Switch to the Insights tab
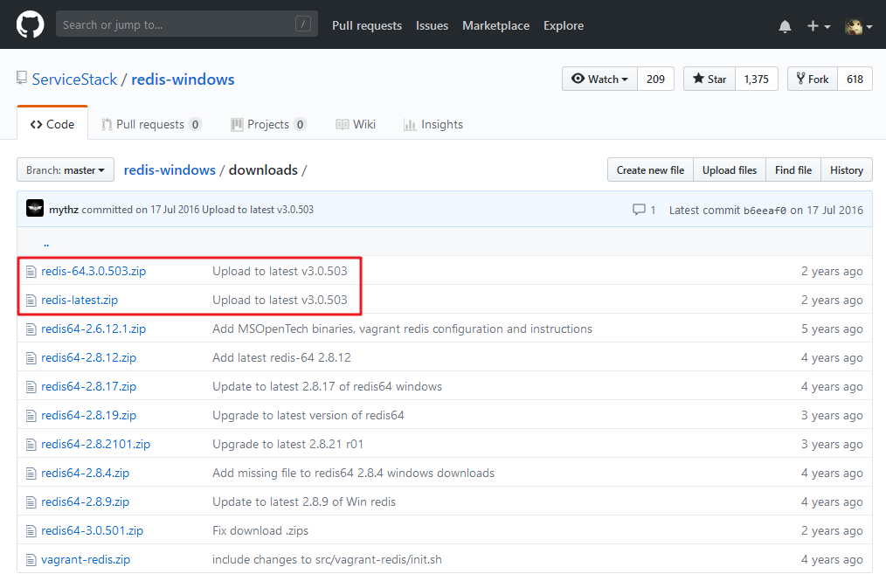 (x=433, y=124)
